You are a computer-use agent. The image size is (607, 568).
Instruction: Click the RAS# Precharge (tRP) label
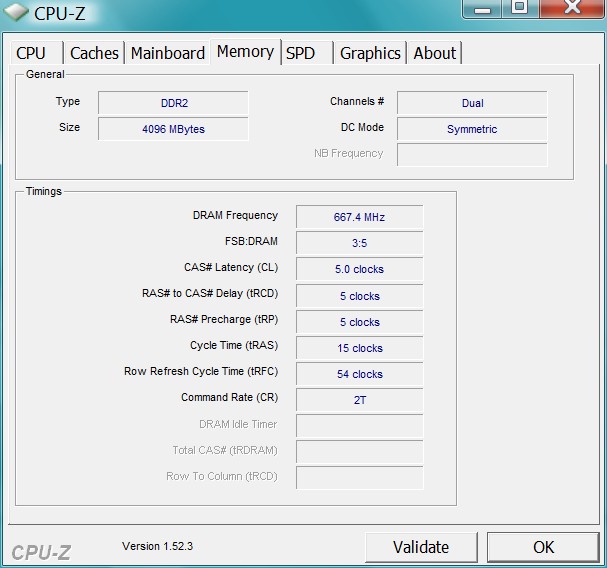point(224,319)
